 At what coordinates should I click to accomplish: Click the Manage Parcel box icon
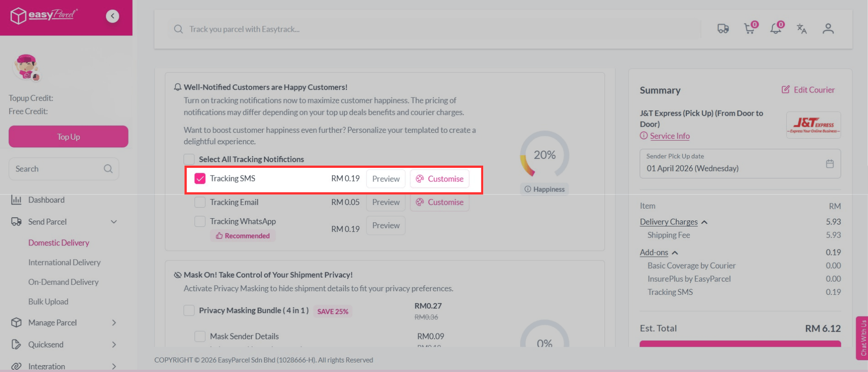pos(17,323)
